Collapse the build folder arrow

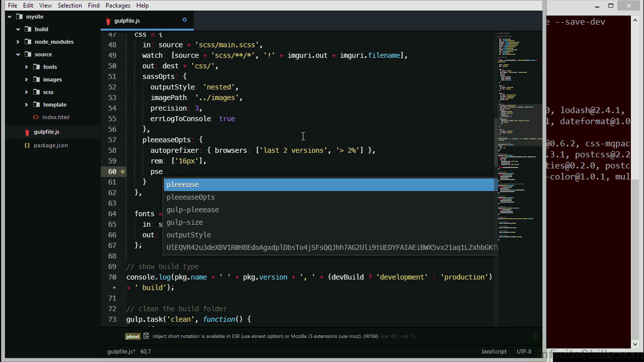click(18, 29)
